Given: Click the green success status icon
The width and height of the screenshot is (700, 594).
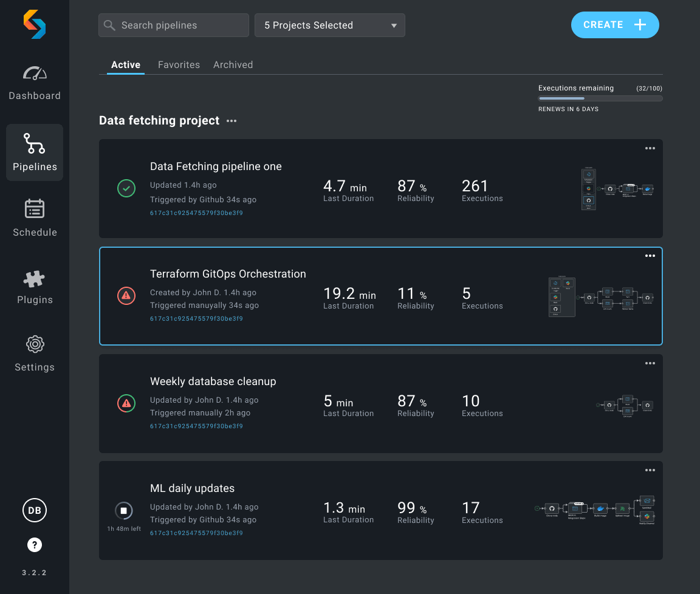Looking at the screenshot, I should click(x=126, y=189).
